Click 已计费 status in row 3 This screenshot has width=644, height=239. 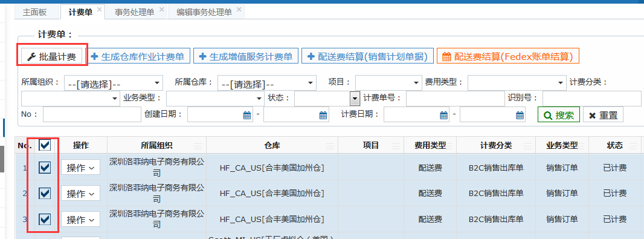tap(615, 219)
